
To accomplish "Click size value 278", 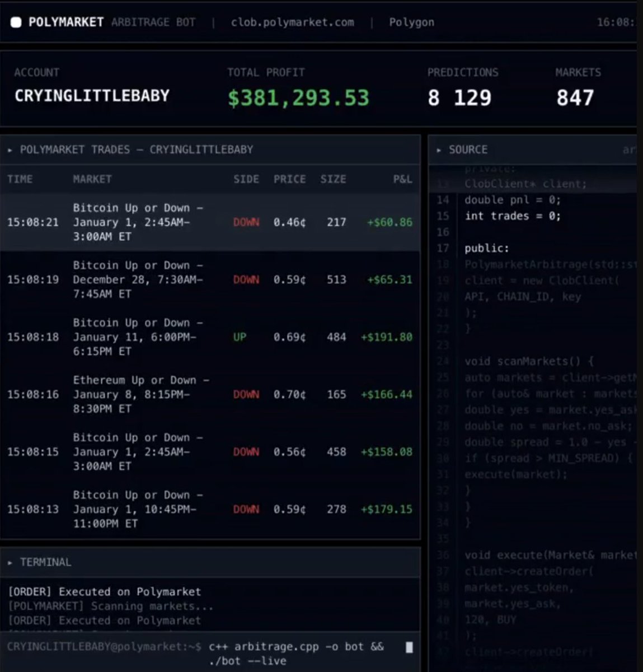I will (x=336, y=509).
